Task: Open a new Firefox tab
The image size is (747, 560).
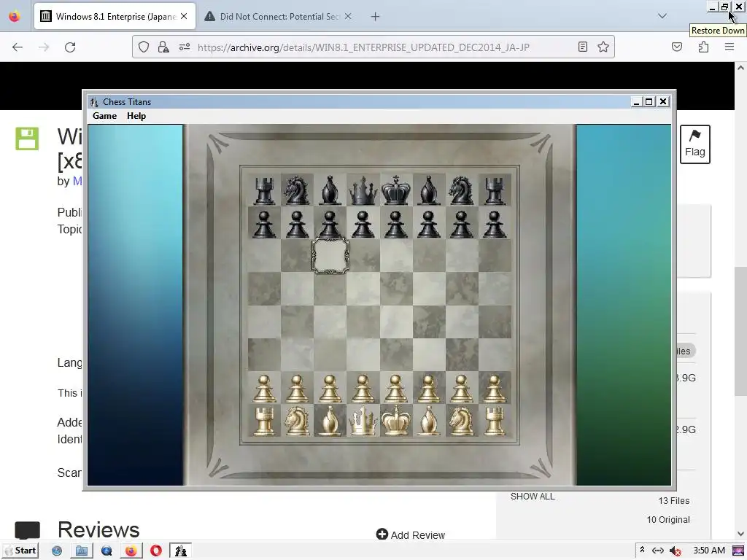Action: (x=376, y=16)
